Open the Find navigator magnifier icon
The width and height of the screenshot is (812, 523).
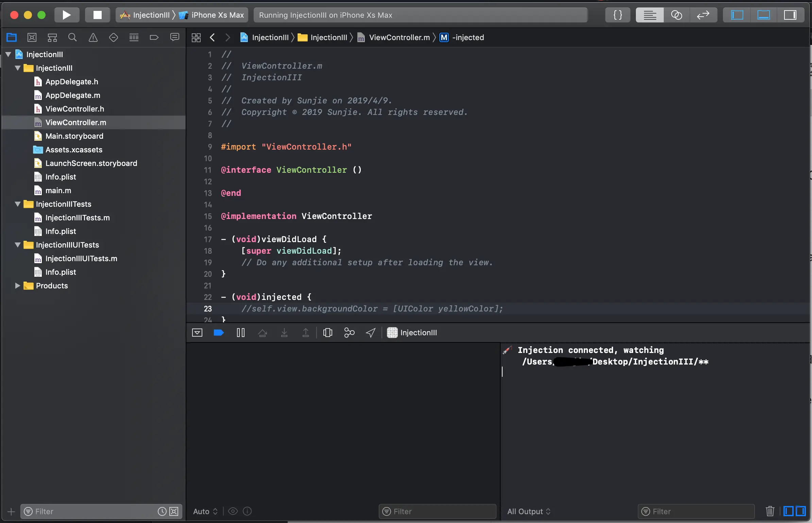click(x=72, y=37)
